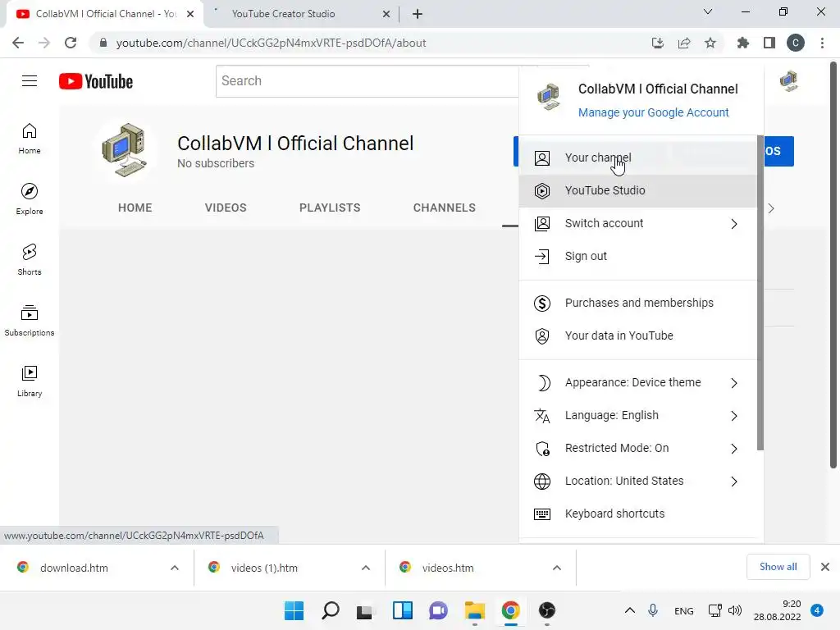Viewport: 840px width, 630px height.
Task: Choose Sign out in account menu
Action: [637, 256]
